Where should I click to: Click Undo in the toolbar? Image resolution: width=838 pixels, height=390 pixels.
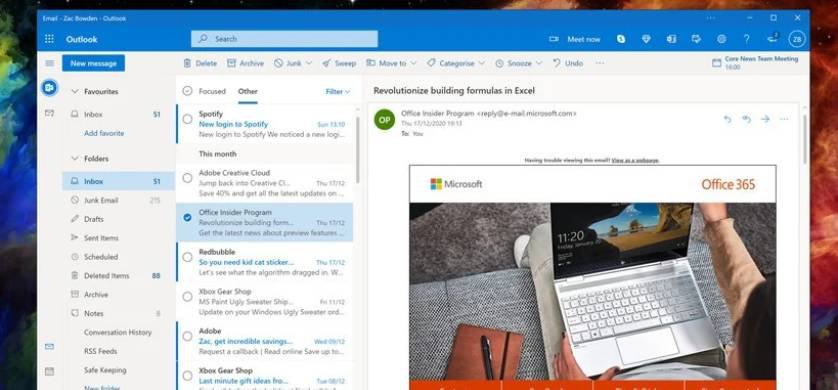pos(568,63)
